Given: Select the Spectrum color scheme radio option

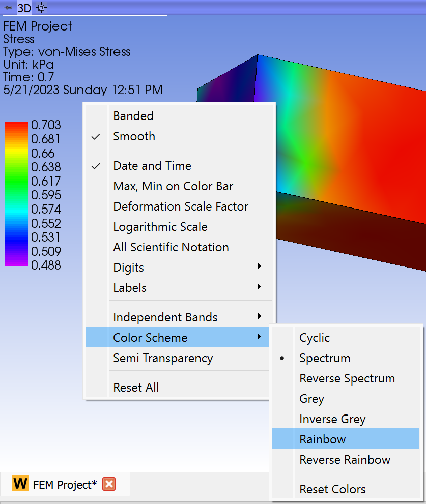Looking at the screenshot, I should [x=325, y=358].
